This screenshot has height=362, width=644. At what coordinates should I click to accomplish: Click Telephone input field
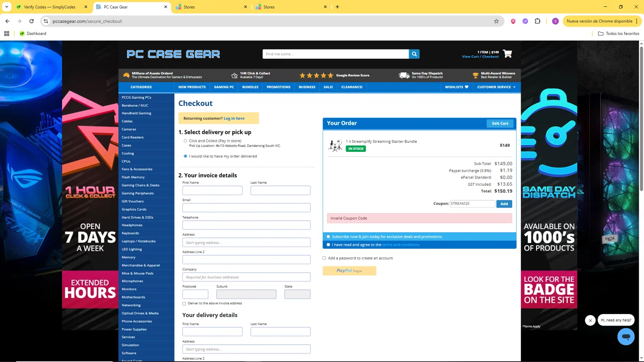(x=246, y=225)
